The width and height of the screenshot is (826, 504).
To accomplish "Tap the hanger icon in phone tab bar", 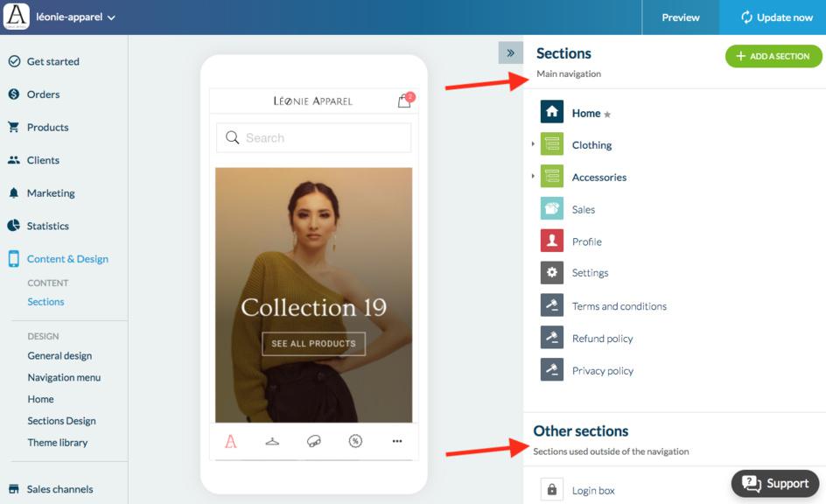I will pos(272,441).
